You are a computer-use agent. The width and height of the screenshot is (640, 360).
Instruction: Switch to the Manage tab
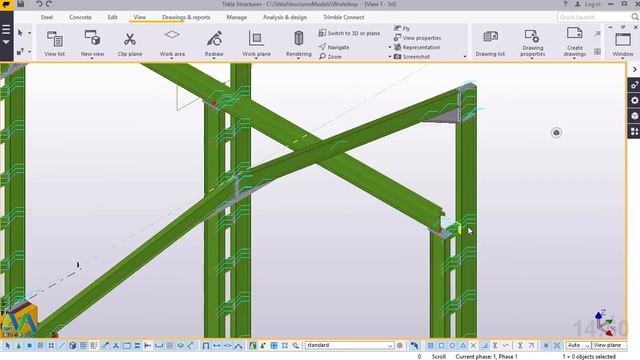click(237, 17)
